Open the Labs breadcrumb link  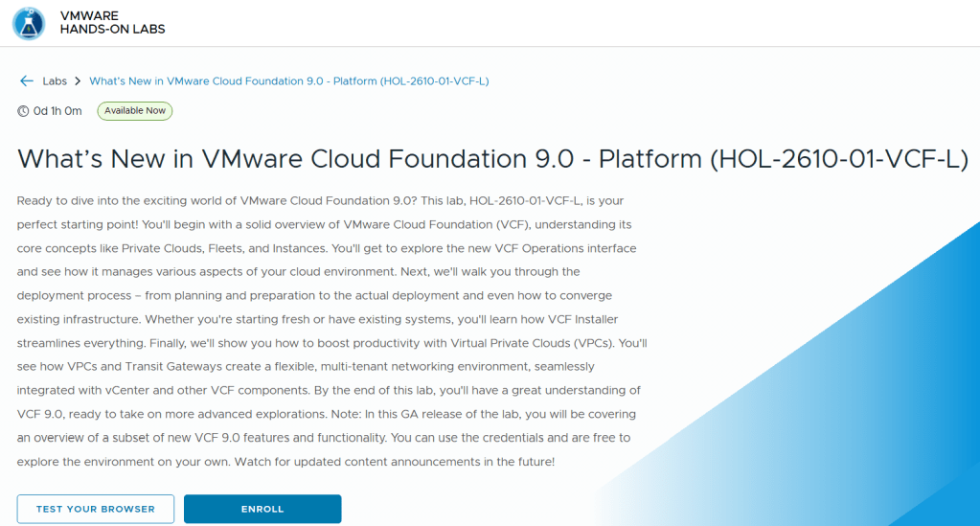pyautogui.click(x=55, y=81)
